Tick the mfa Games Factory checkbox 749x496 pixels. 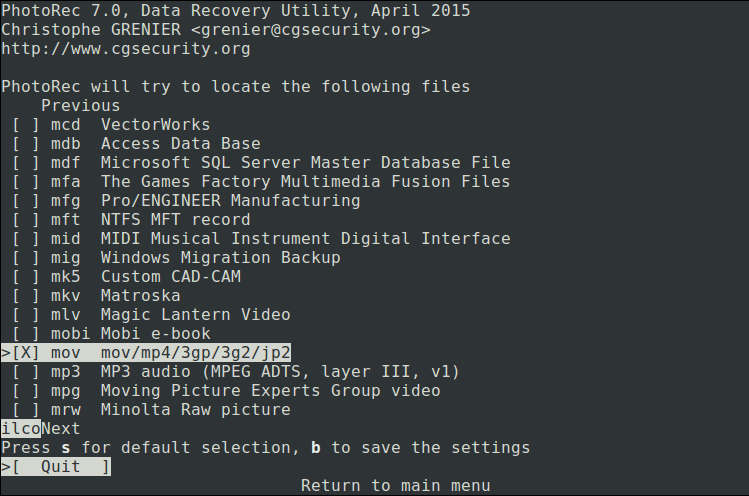click(26, 182)
